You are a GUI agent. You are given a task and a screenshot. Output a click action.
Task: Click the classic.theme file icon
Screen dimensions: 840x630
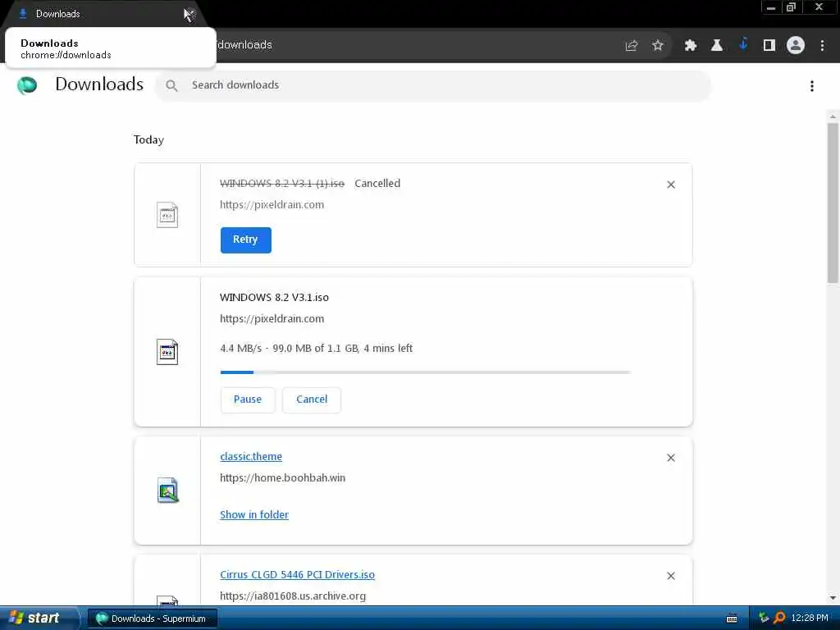click(x=167, y=491)
